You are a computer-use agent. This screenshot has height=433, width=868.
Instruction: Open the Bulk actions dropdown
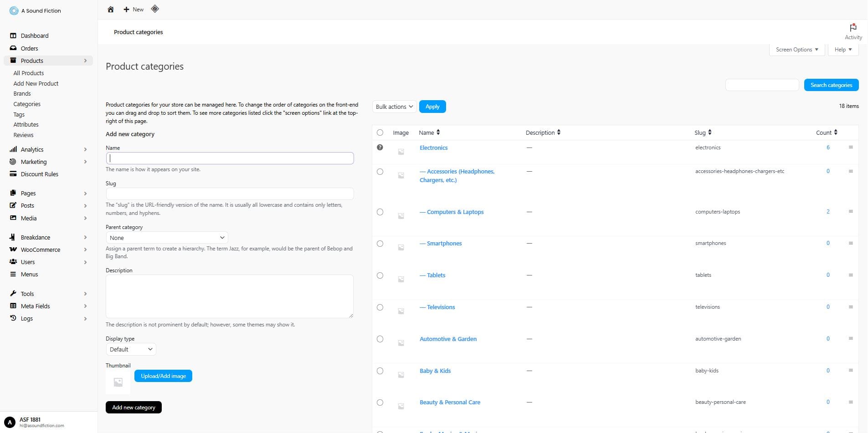click(x=393, y=106)
